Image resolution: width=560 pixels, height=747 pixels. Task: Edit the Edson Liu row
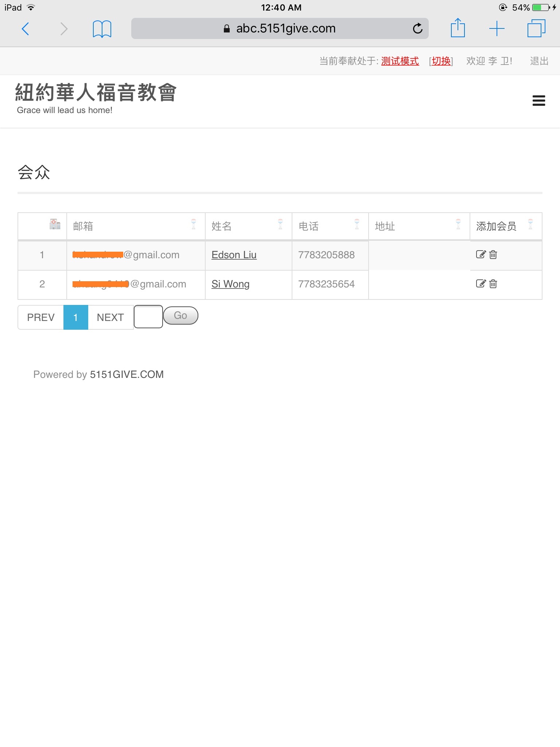[x=481, y=254]
